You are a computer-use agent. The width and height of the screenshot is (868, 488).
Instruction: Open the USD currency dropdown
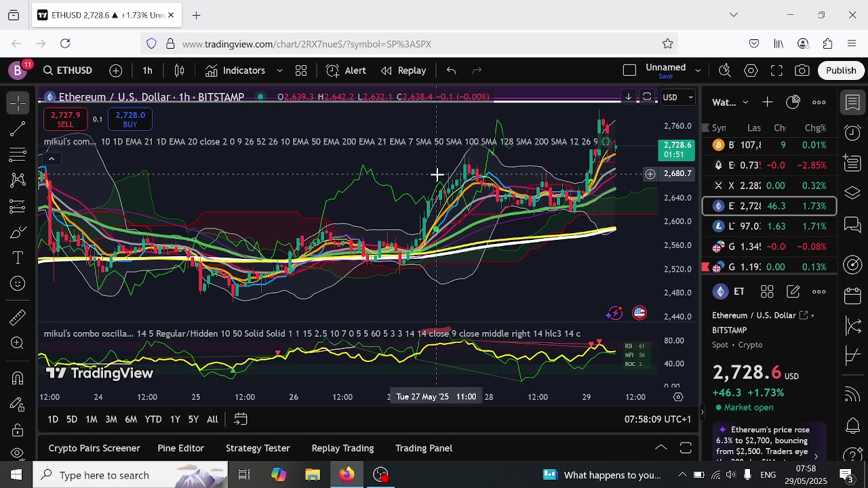click(677, 98)
